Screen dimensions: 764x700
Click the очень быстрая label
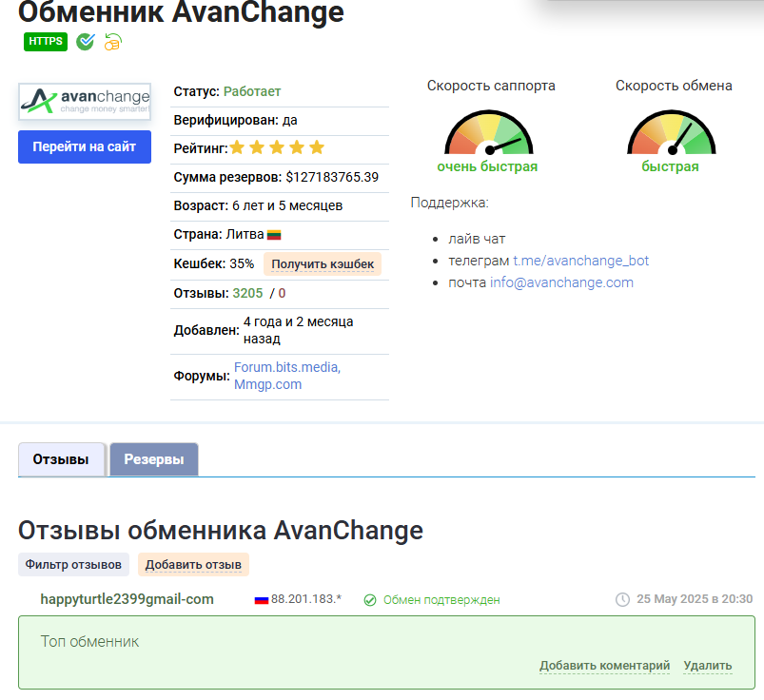[487, 166]
